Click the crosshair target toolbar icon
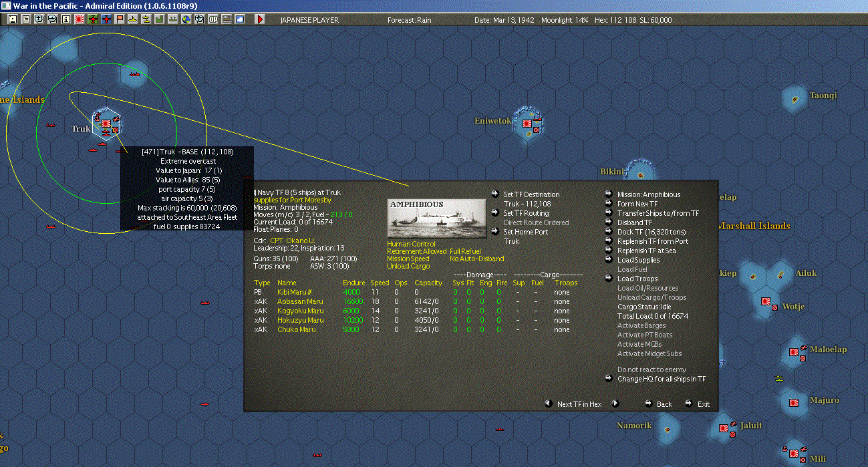 [199, 19]
